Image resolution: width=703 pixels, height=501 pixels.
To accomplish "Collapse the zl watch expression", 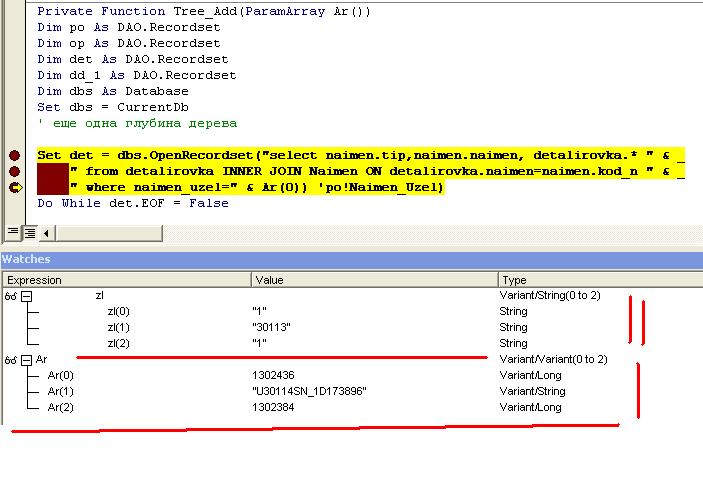I will coord(27,296).
